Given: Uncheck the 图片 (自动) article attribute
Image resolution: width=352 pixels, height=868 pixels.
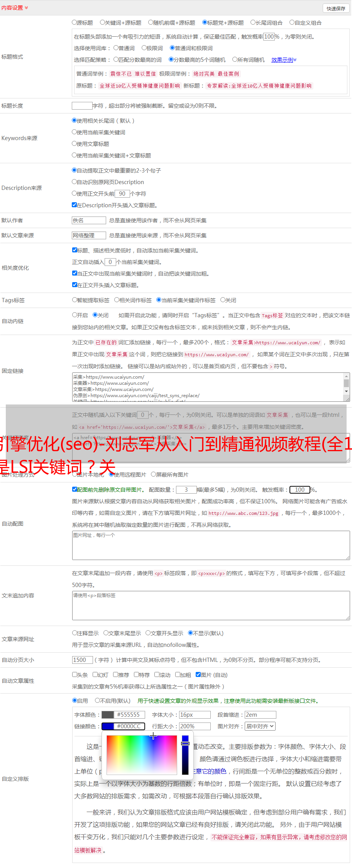Looking at the screenshot, I should tap(198, 675).
